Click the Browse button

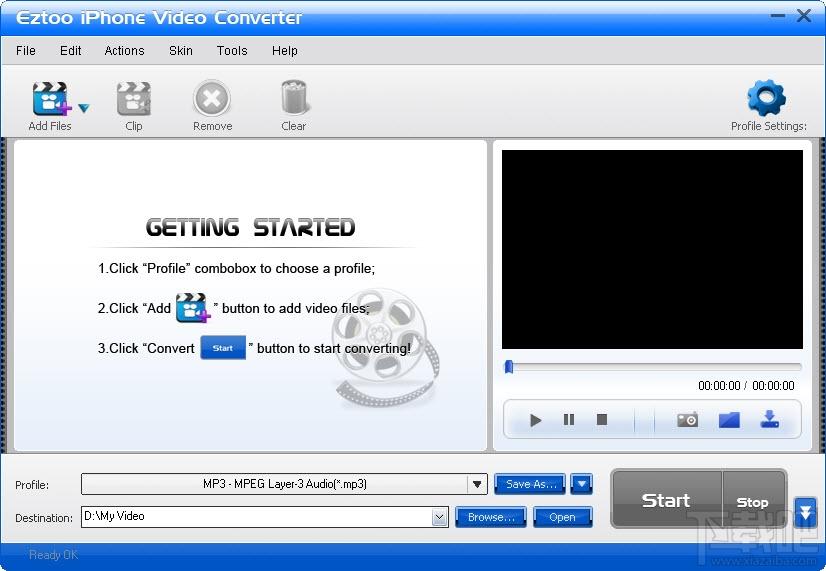tap(491, 517)
